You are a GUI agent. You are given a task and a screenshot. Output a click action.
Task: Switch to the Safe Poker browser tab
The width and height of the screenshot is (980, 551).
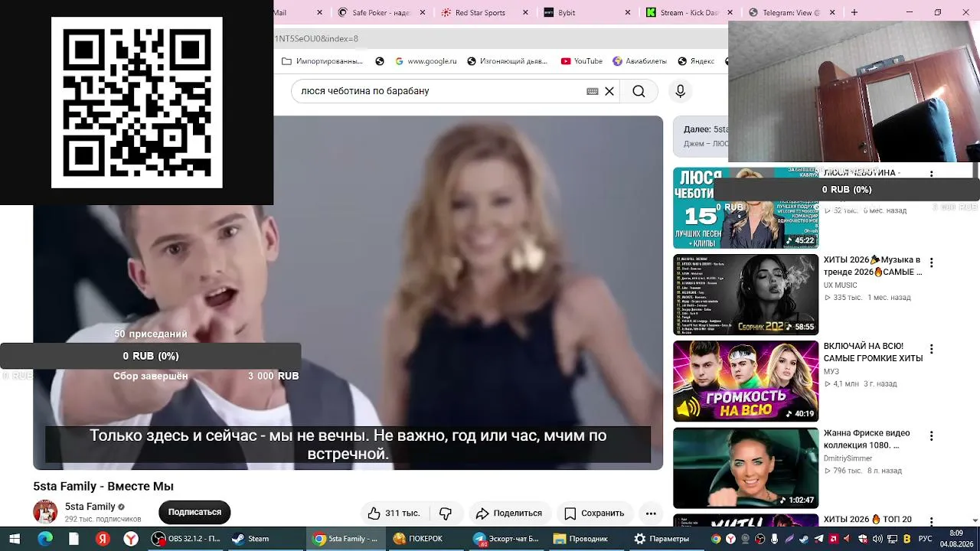tap(381, 12)
